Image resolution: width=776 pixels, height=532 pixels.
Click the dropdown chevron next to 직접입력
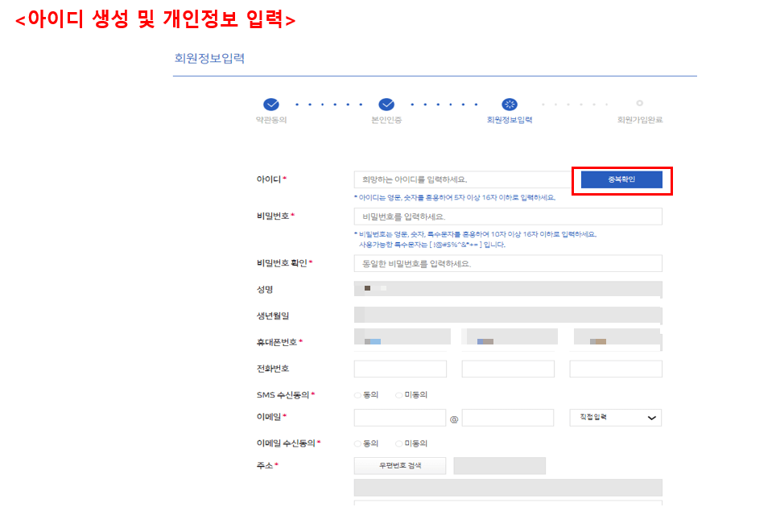(651, 417)
